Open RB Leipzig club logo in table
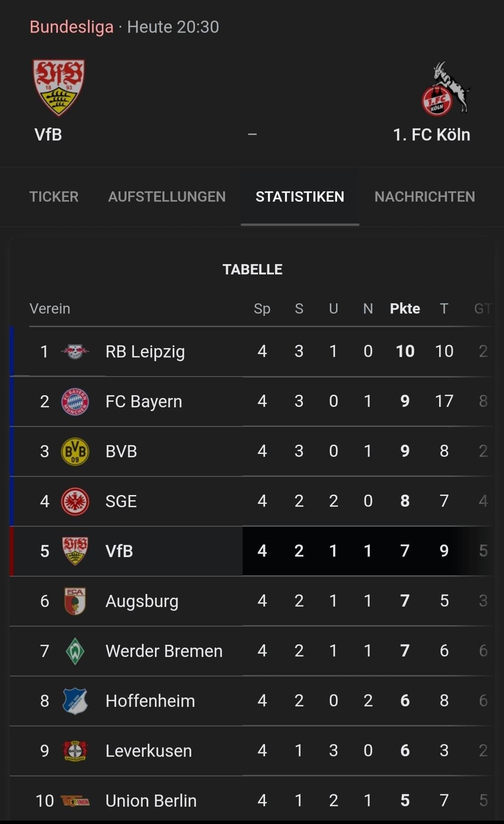 tap(75, 351)
